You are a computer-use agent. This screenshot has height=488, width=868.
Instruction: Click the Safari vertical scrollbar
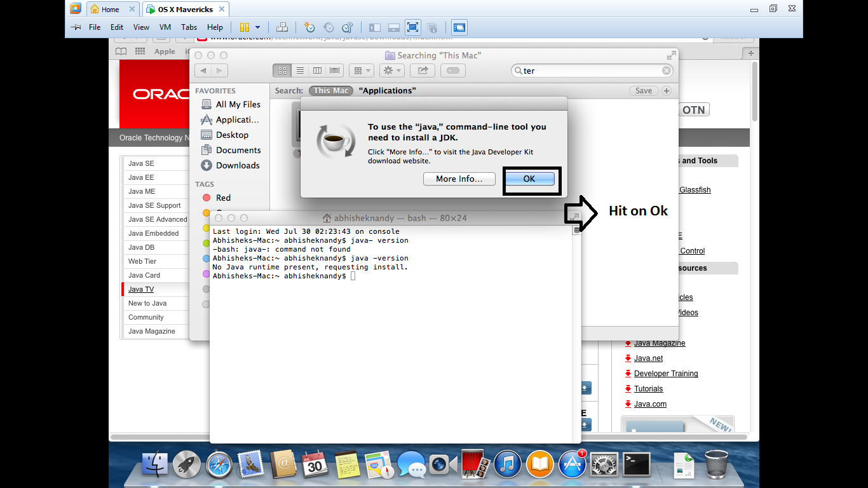(755, 91)
